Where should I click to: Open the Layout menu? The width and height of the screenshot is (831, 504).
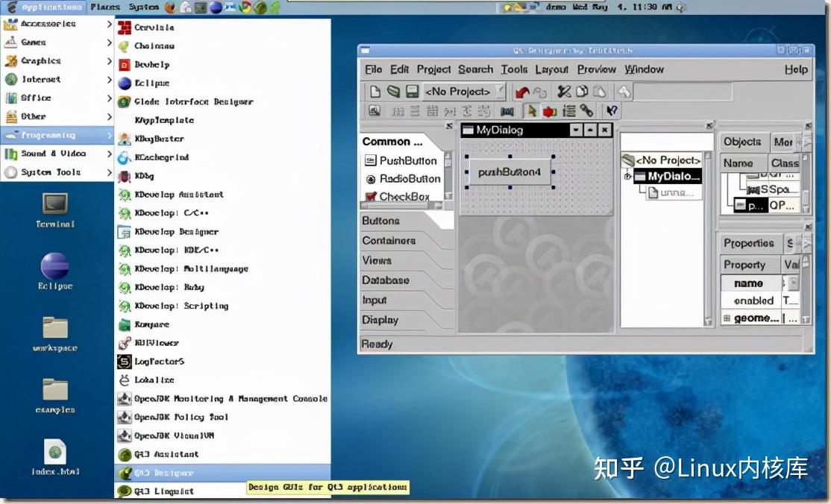(x=552, y=69)
